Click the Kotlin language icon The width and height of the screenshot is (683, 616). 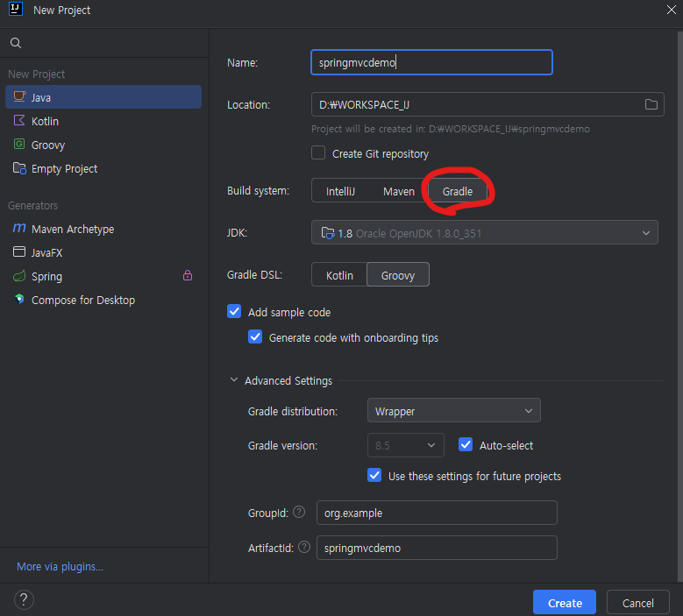(x=19, y=121)
